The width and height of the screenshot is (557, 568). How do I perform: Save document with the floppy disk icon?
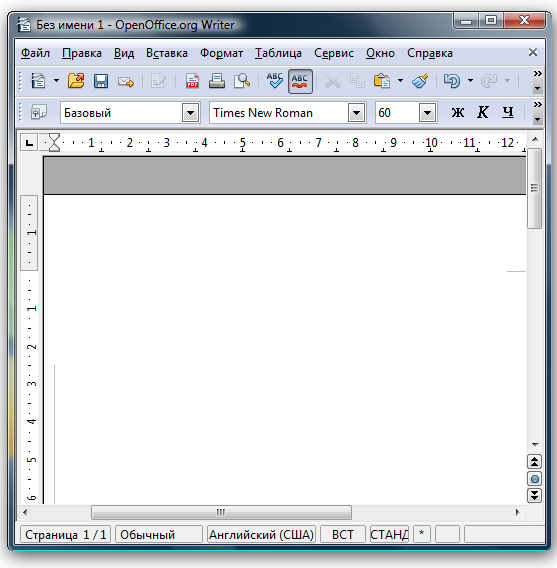point(101,81)
